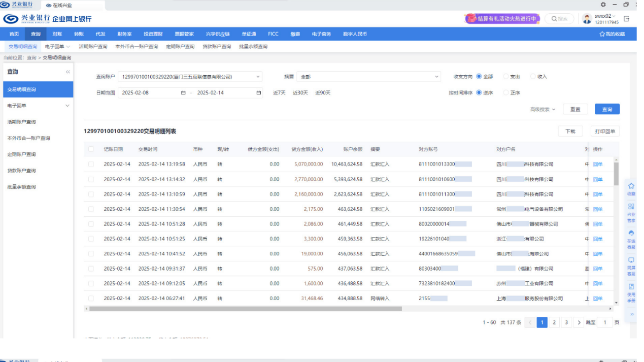644x362 pixels.
Task: Click the 收藏 star icon in right sidebar
Action: tap(631, 186)
